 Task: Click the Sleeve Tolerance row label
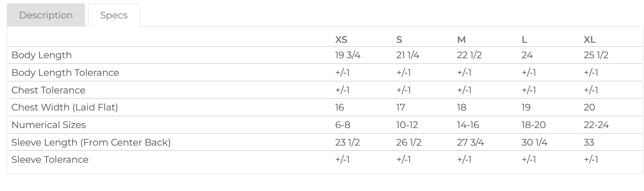(50, 160)
